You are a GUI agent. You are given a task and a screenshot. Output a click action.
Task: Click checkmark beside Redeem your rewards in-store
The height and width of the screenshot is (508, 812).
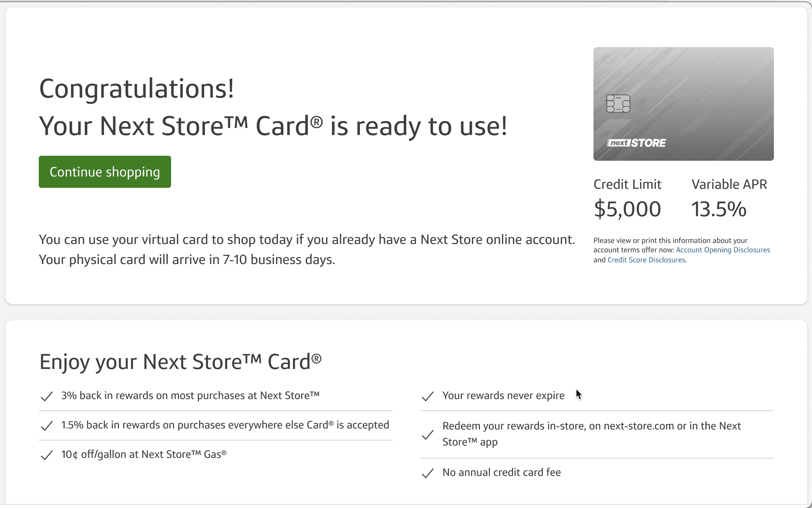click(427, 434)
